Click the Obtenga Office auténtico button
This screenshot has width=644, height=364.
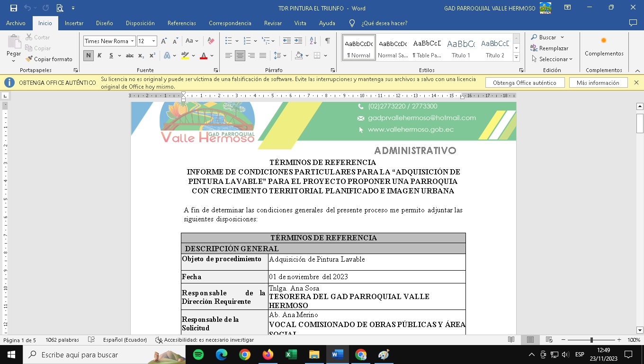click(525, 83)
